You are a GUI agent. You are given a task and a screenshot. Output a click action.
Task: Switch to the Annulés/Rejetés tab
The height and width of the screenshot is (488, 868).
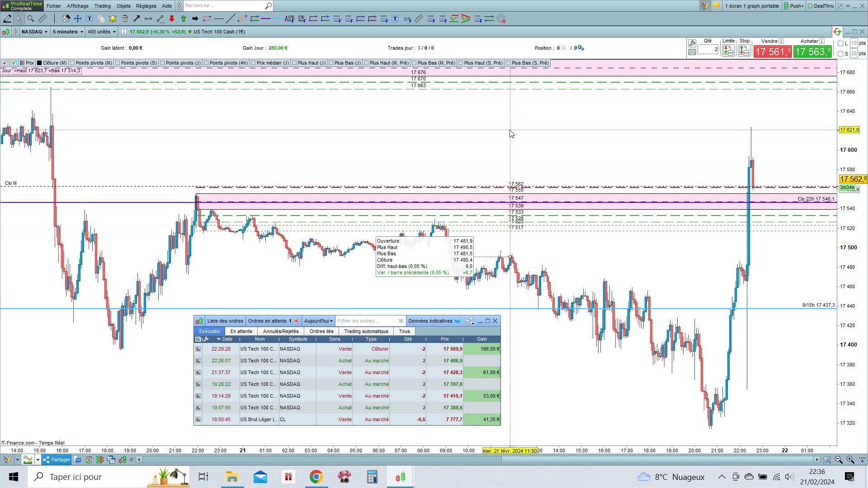(281, 332)
